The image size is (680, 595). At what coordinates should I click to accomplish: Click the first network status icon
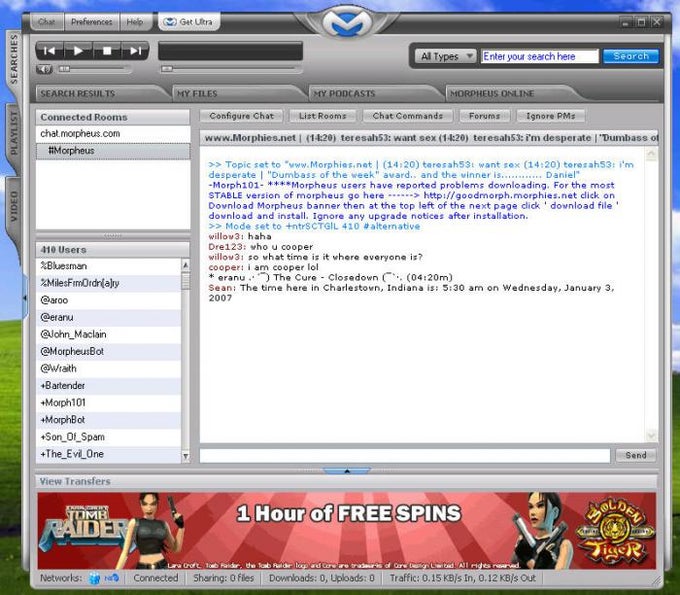[x=94, y=578]
